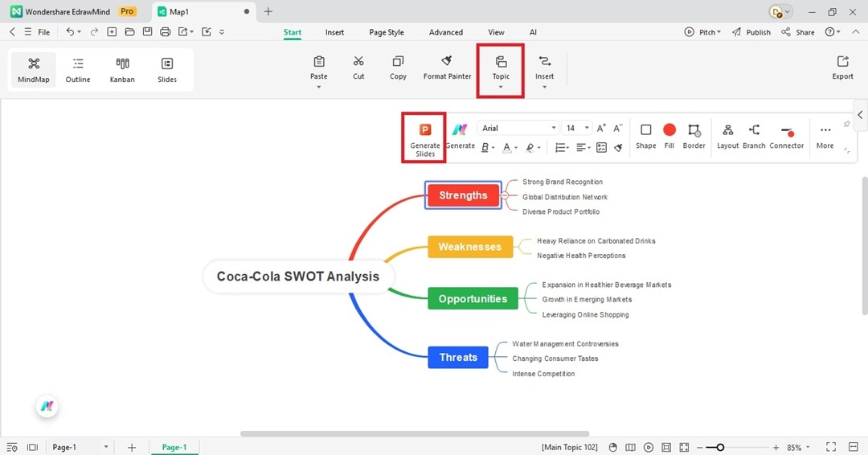The height and width of the screenshot is (455, 868).
Task: Open fullscreen icon in status bar
Action: pos(831,447)
